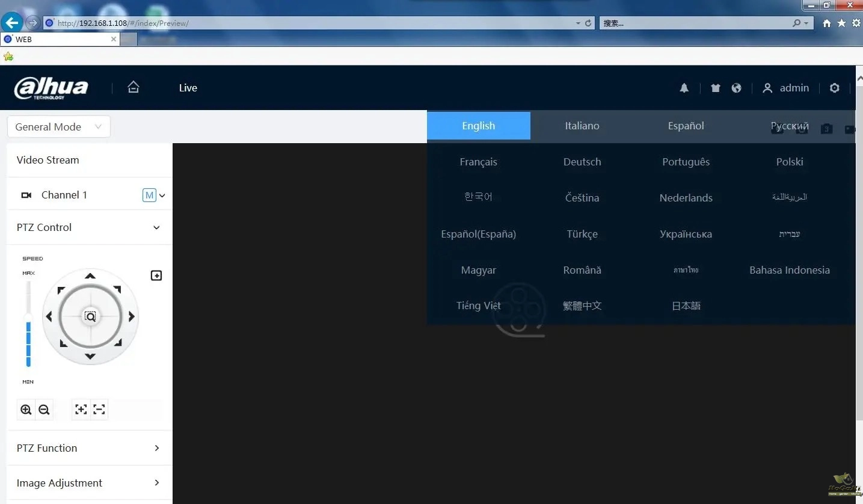
Task: Open settings gear in Dahua header
Action: click(834, 88)
